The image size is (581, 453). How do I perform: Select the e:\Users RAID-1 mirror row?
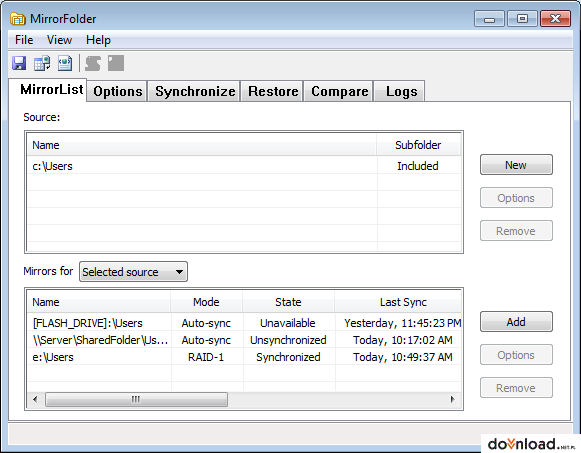coord(244,357)
